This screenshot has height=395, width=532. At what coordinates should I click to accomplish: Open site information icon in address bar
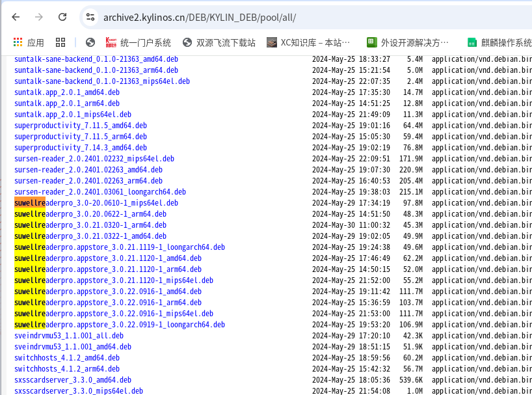[x=90, y=17]
